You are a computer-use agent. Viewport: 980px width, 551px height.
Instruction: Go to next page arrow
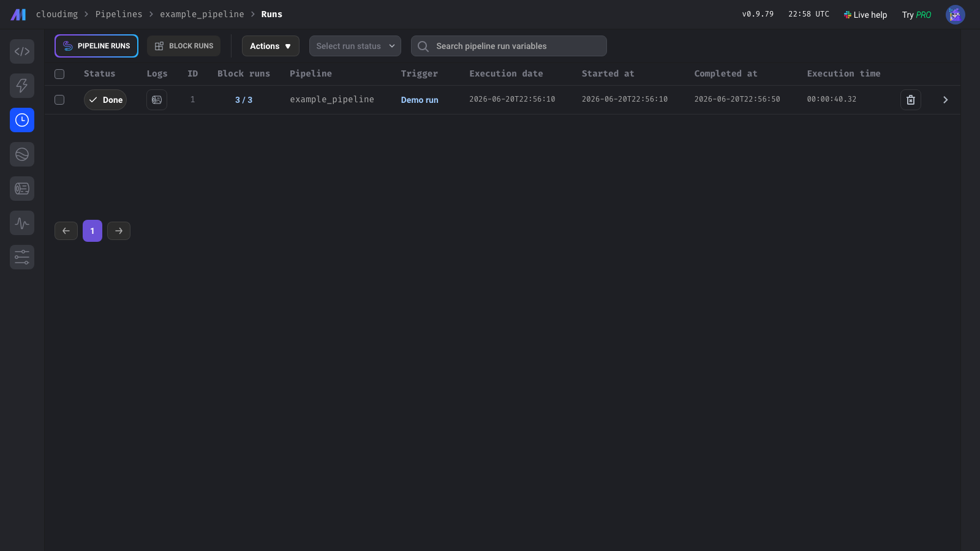coord(119,231)
